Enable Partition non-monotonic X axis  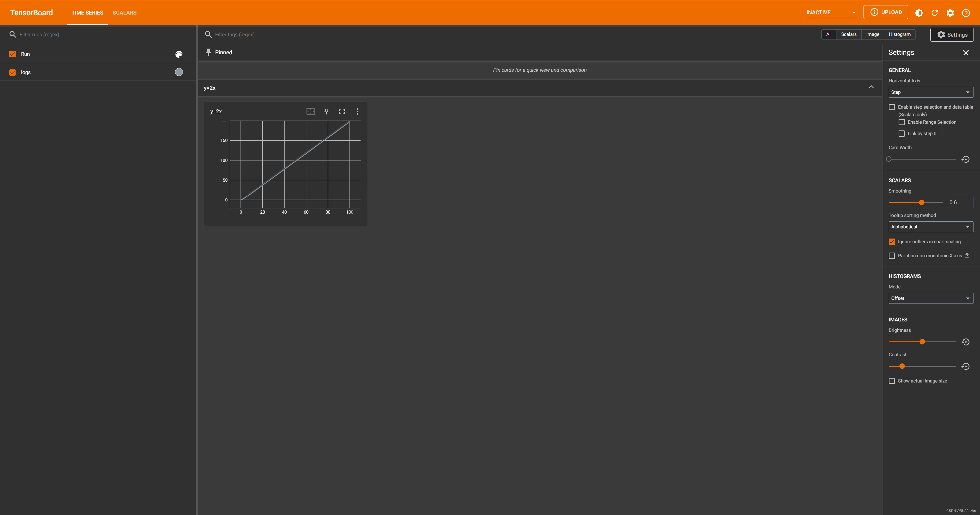click(892, 256)
